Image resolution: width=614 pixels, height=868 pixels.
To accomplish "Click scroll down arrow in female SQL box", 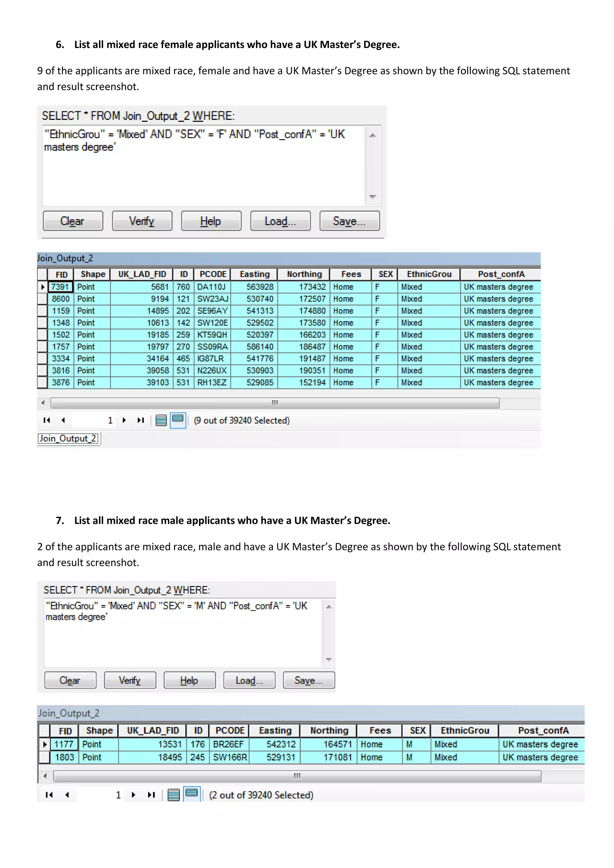I will pos(373,197).
